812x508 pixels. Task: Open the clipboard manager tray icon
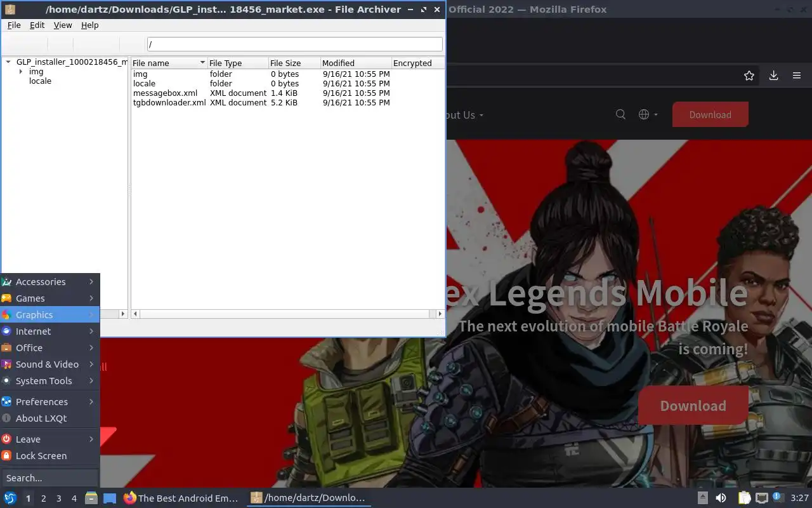pos(744,498)
